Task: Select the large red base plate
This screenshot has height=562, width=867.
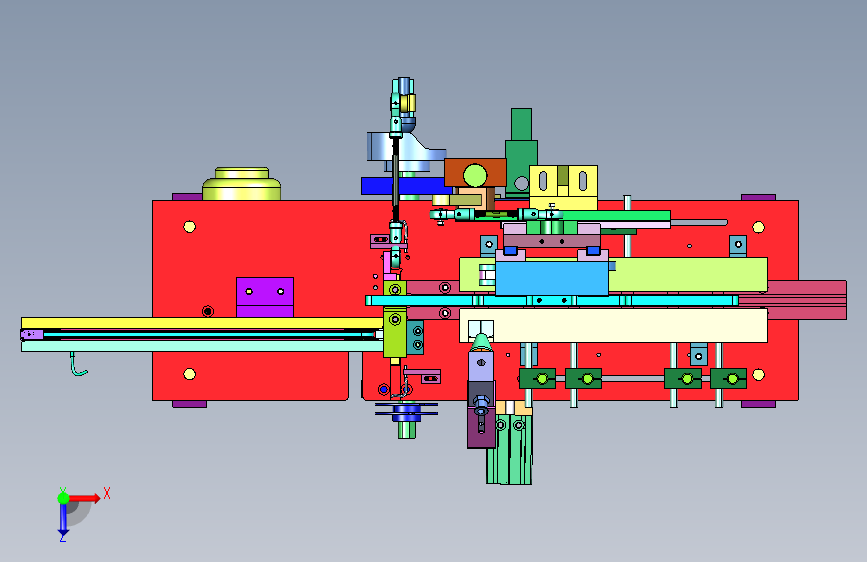Action: tap(475, 300)
